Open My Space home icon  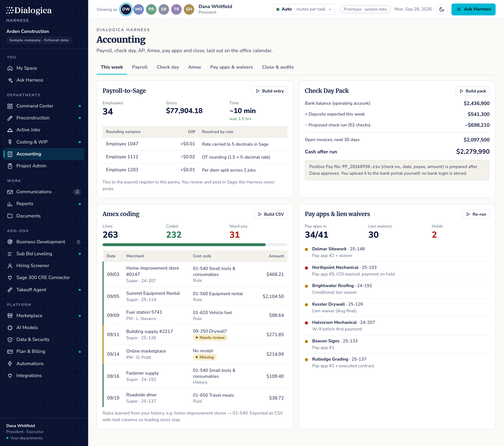coord(10,68)
